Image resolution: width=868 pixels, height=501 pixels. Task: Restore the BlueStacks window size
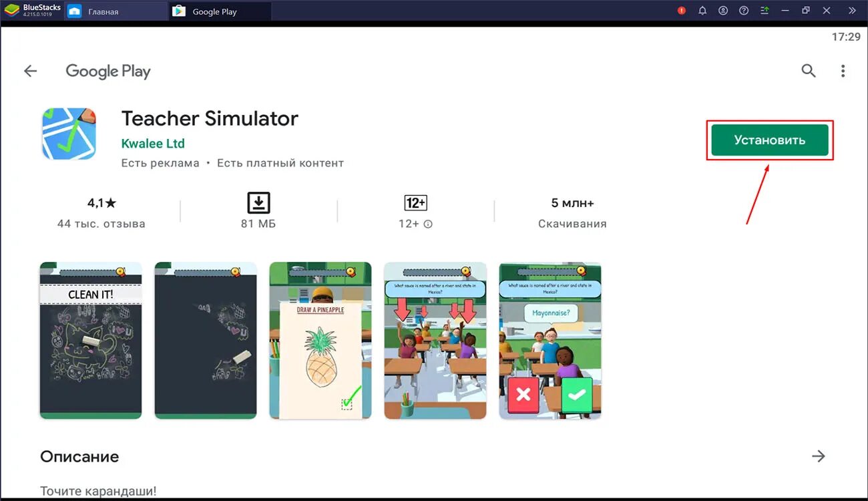pos(806,11)
